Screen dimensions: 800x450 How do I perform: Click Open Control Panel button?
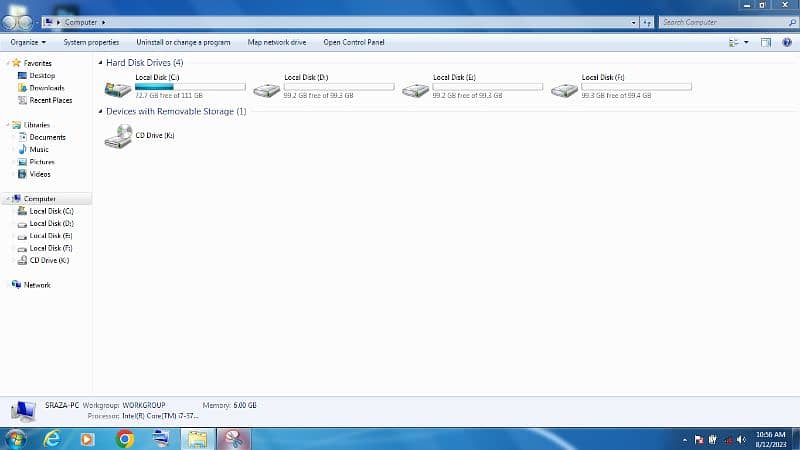353,42
